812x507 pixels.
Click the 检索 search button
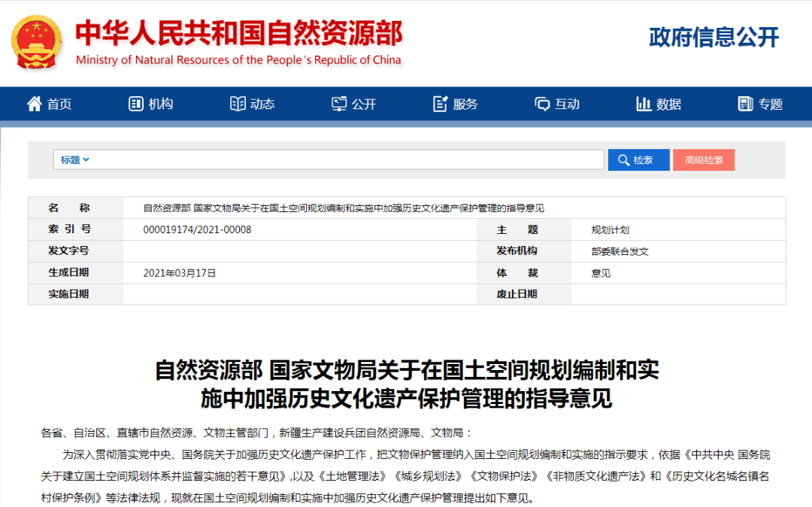tap(638, 160)
